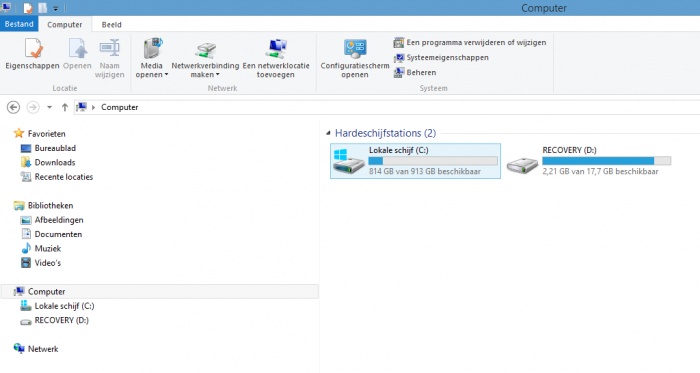This screenshot has width=700, height=373.
Task: Select Computer in the navigation pane
Action: point(160,291)
